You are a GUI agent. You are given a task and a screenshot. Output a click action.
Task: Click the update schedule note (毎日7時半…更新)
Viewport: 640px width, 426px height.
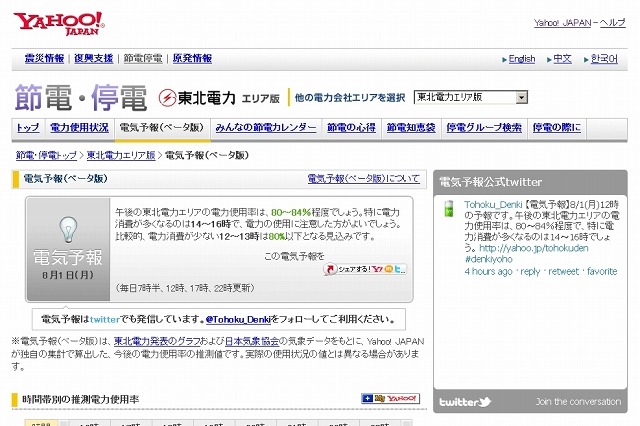[185, 288]
